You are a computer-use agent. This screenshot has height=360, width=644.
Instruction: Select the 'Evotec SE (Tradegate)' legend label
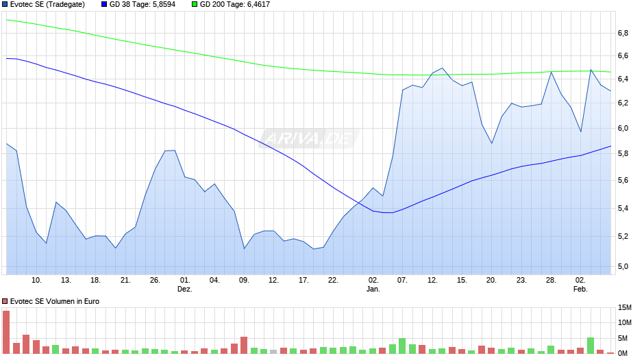click(x=47, y=5)
